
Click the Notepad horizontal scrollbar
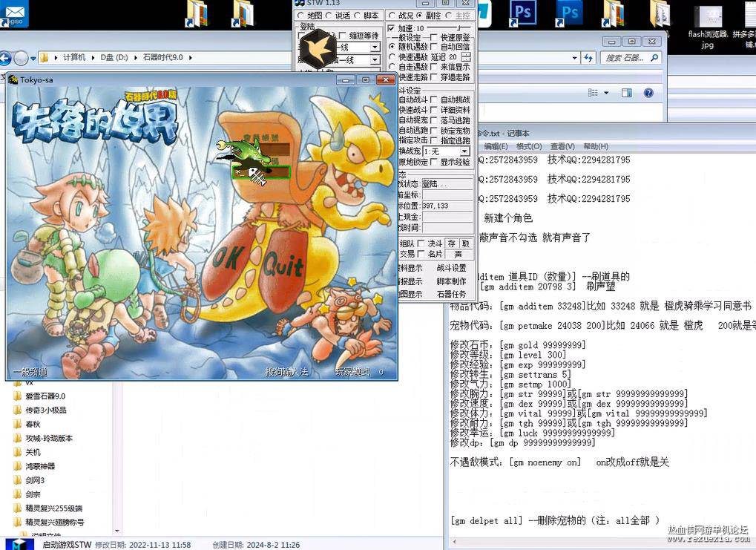pyautogui.click(x=602, y=542)
